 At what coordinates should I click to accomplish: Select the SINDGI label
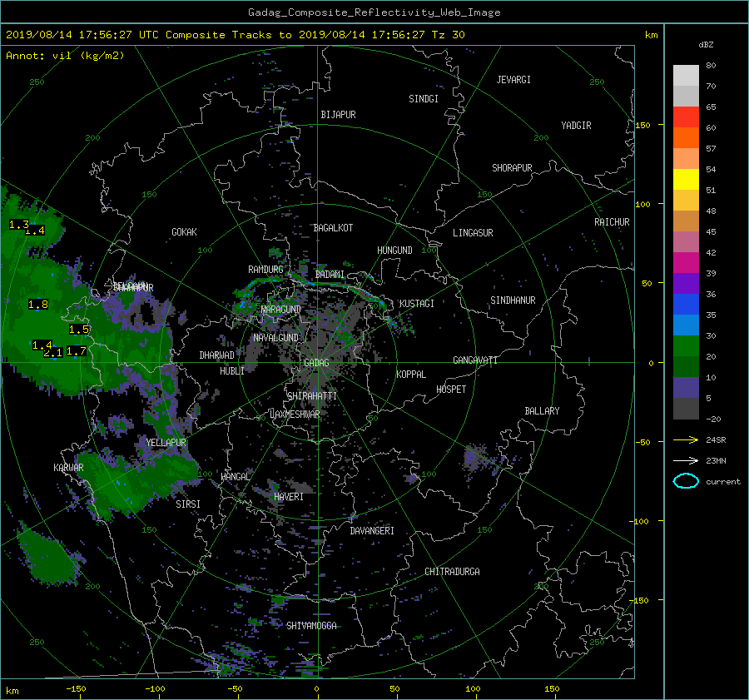pyautogui.click(x=424, y=99)
